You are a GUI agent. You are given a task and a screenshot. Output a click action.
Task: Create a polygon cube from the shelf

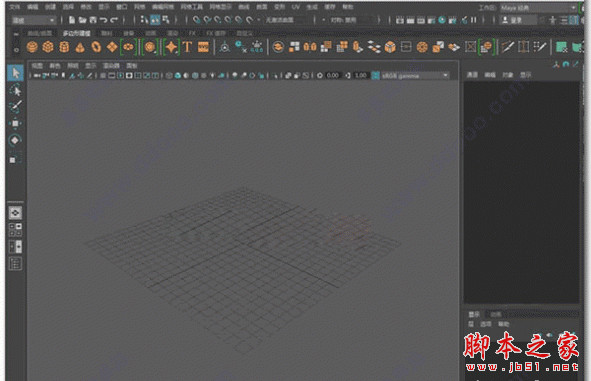coord(48,47)
